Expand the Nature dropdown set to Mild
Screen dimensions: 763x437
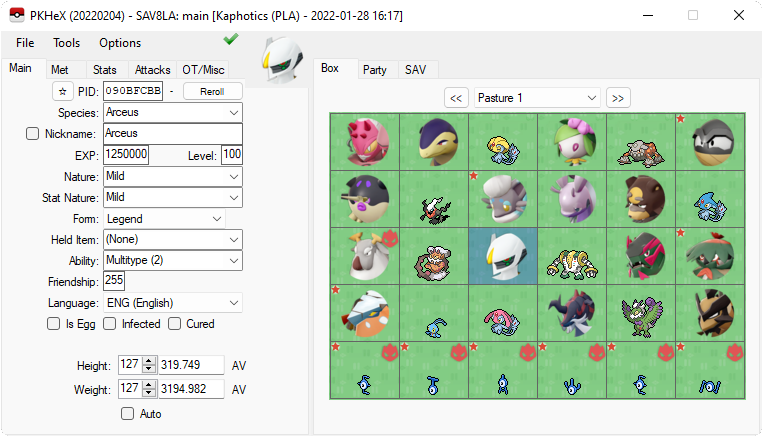[x=173, y=176]
